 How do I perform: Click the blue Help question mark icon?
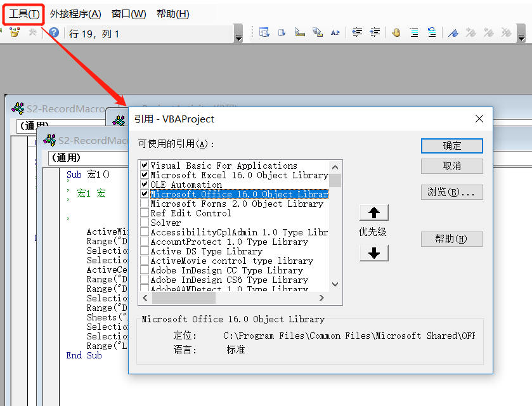click(54, 32)
